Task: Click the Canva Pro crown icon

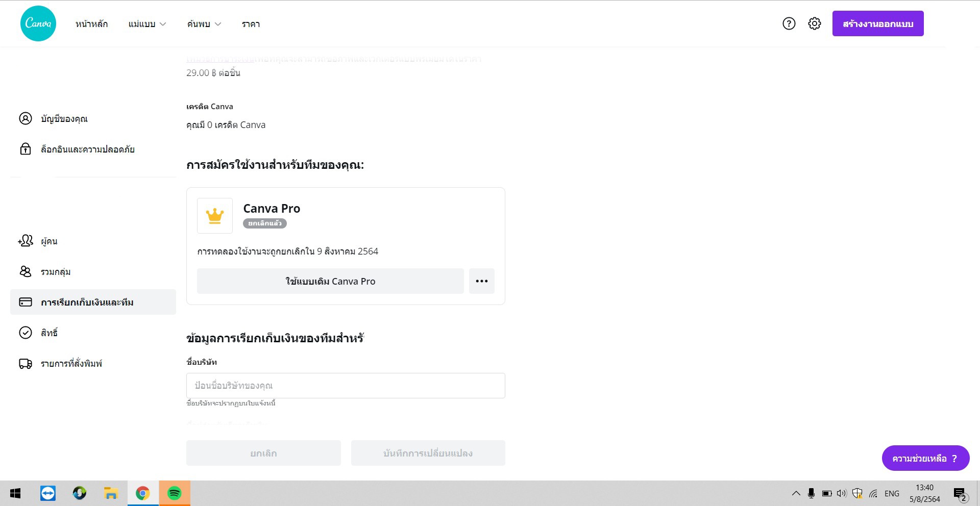Action: click(x=215, y=216)
